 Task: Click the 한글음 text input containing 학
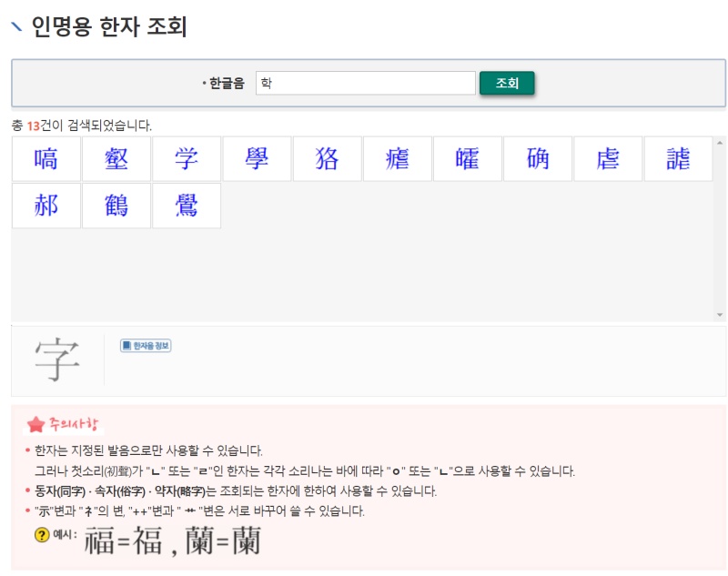364,82
